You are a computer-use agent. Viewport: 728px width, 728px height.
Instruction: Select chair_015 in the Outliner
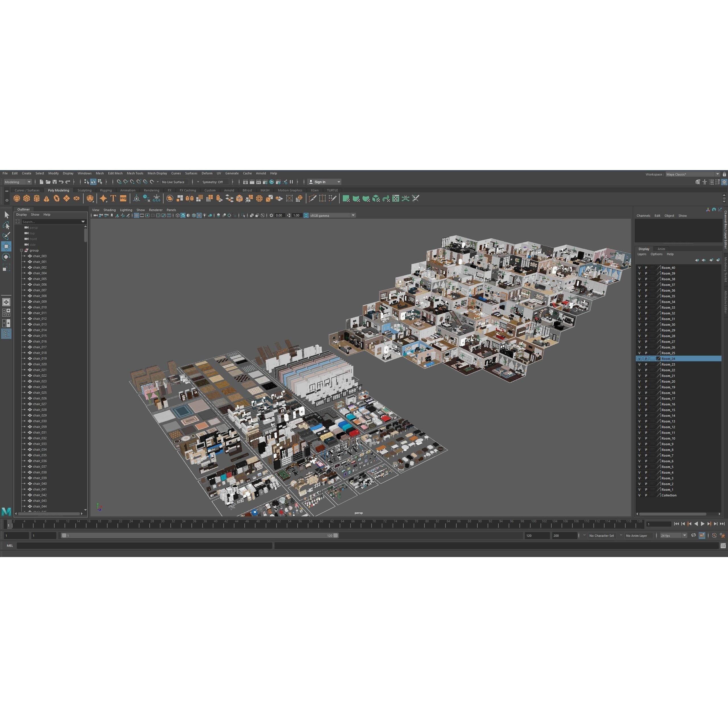(x=40, y=335)
